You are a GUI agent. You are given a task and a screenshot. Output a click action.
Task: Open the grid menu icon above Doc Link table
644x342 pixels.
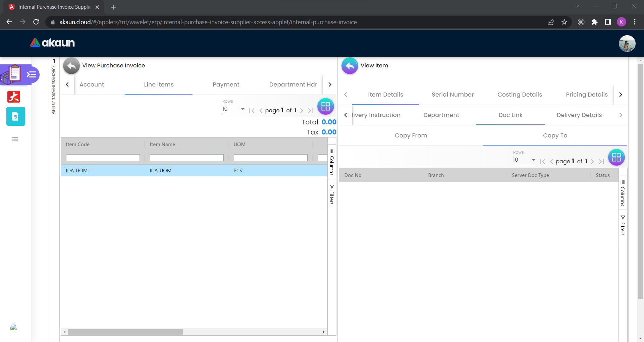[616, 157]
